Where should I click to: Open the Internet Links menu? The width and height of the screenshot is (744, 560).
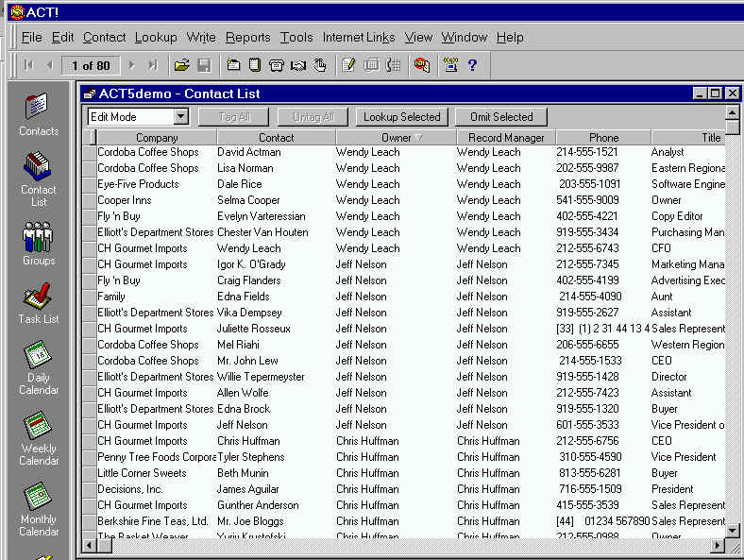click(x=358, y=37)
